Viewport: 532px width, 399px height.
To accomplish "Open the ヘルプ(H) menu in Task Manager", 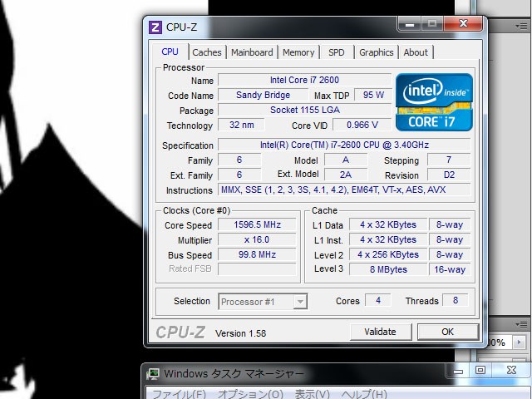I will (364, 393).
